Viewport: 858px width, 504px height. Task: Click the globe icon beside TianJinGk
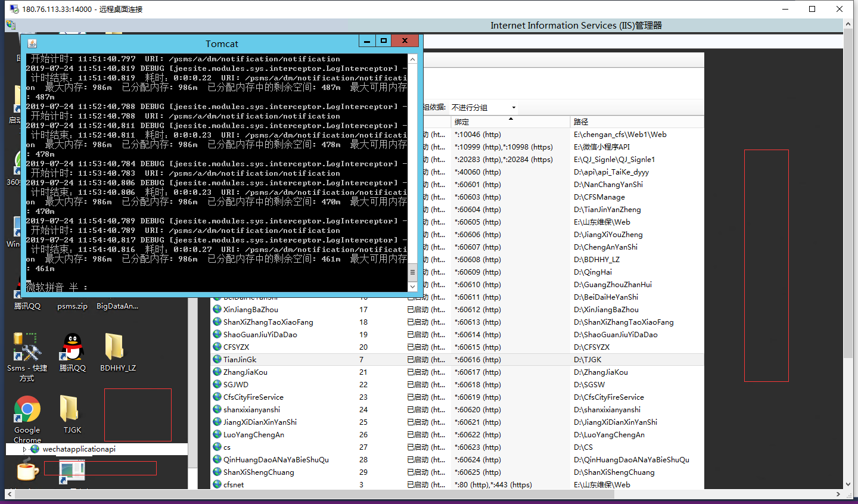217,359
